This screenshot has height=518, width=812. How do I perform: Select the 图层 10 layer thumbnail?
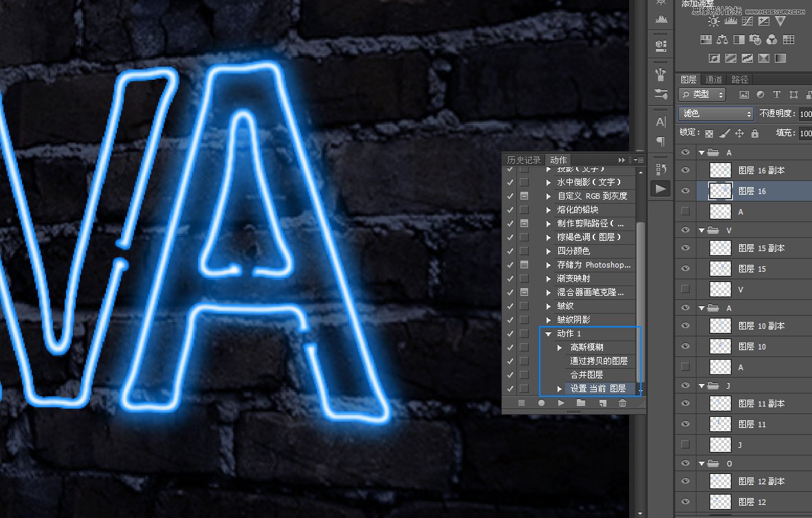(x=720, y=347)
